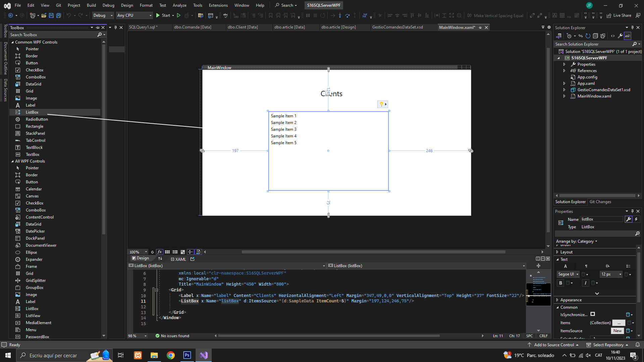Toggle the IsSynchronized checkbox
Viewport: 644px width, 362px height.
point(593,314)
